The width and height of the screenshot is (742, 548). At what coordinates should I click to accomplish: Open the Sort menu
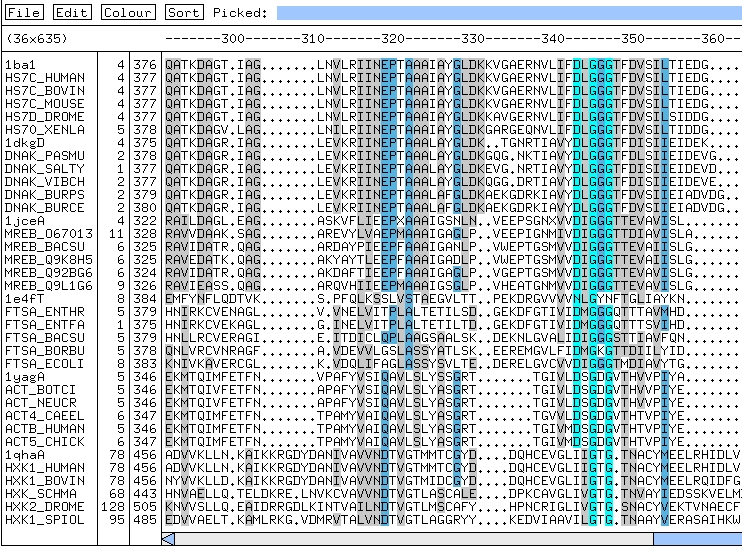(183, 13)
